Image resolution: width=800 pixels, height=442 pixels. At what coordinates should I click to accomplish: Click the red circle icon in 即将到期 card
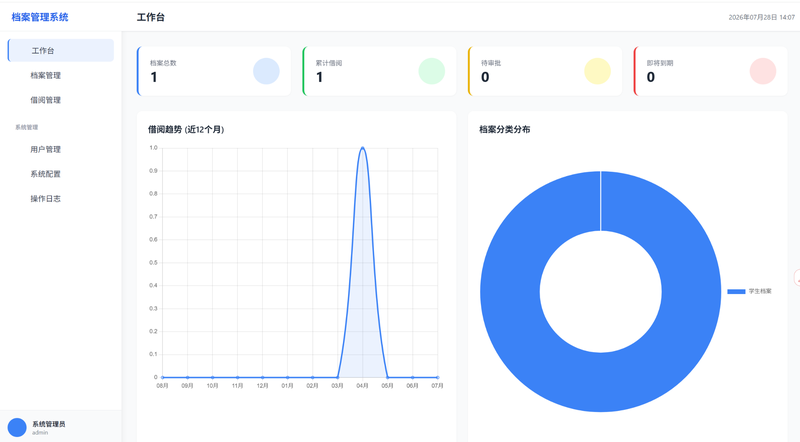(x=763, y=71)
